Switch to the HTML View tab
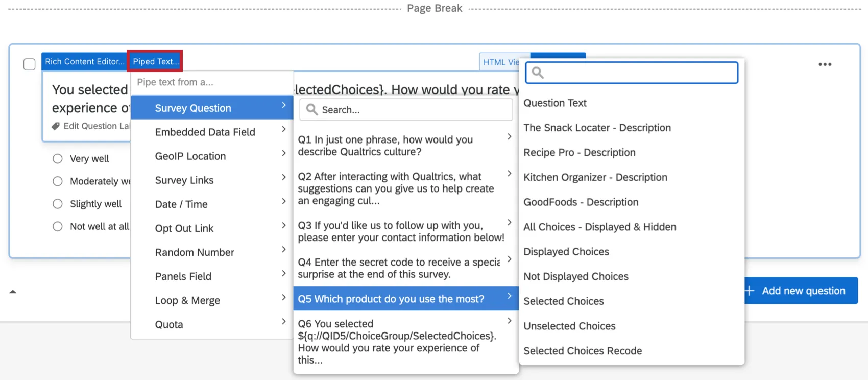This screenshot has height=380, width=868. 501,62
